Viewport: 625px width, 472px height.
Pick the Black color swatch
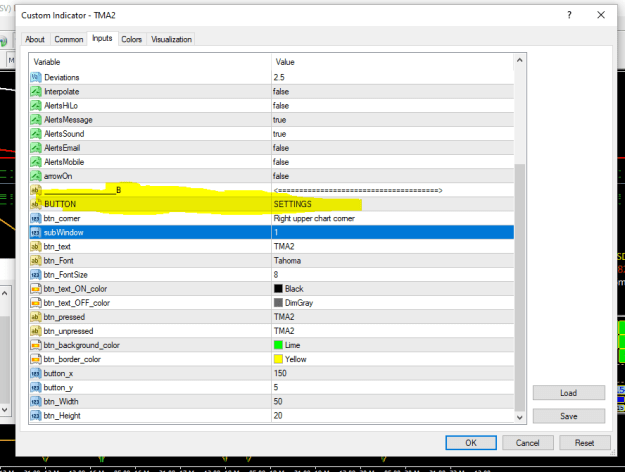tap(278, 289)
